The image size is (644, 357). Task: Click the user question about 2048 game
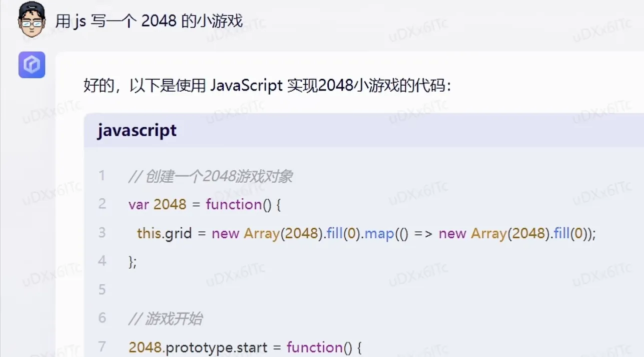pos(150,21)
